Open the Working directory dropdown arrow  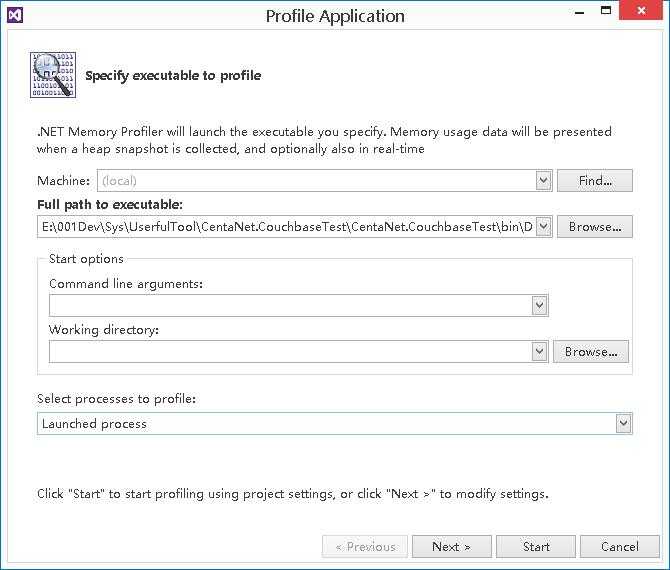click(x=539, y=351)
